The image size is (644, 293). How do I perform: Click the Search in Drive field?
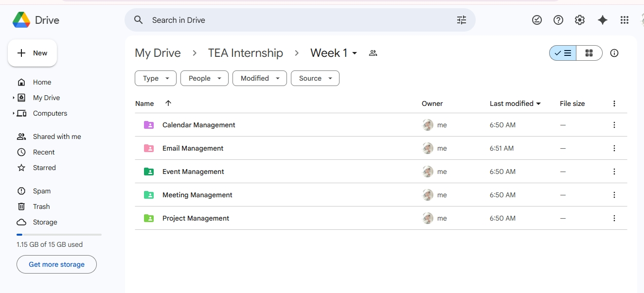(292, 20)
